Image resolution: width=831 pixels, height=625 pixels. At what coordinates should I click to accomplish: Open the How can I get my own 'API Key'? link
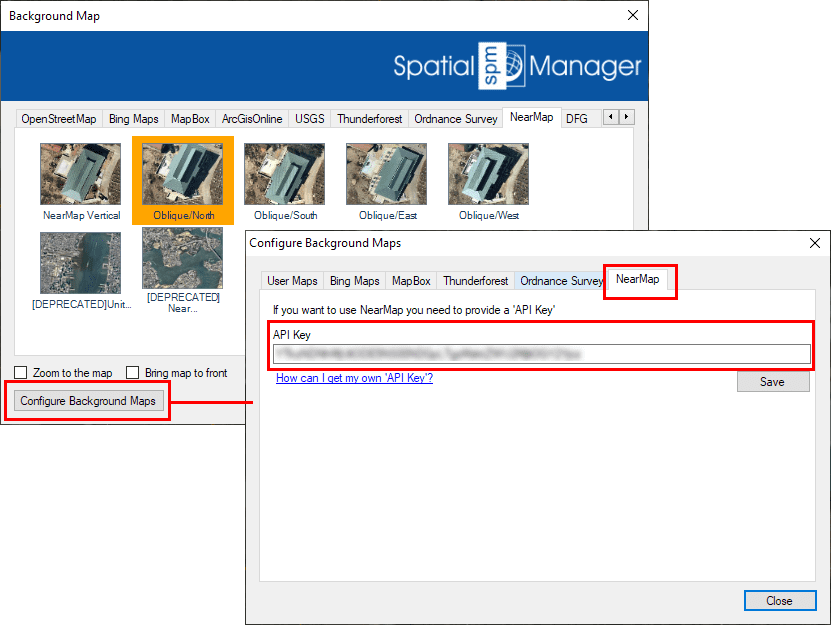tap(355, 378)
